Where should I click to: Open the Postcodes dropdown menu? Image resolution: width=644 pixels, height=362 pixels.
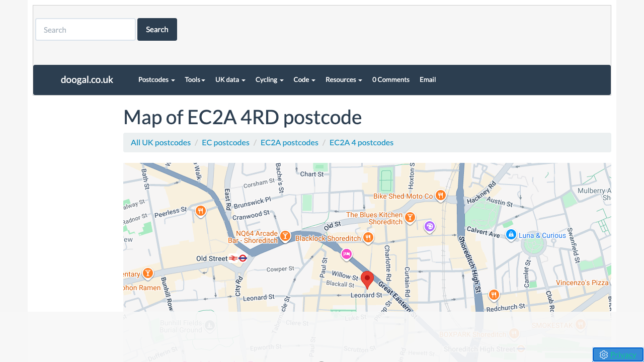click(x=156, y=79)
